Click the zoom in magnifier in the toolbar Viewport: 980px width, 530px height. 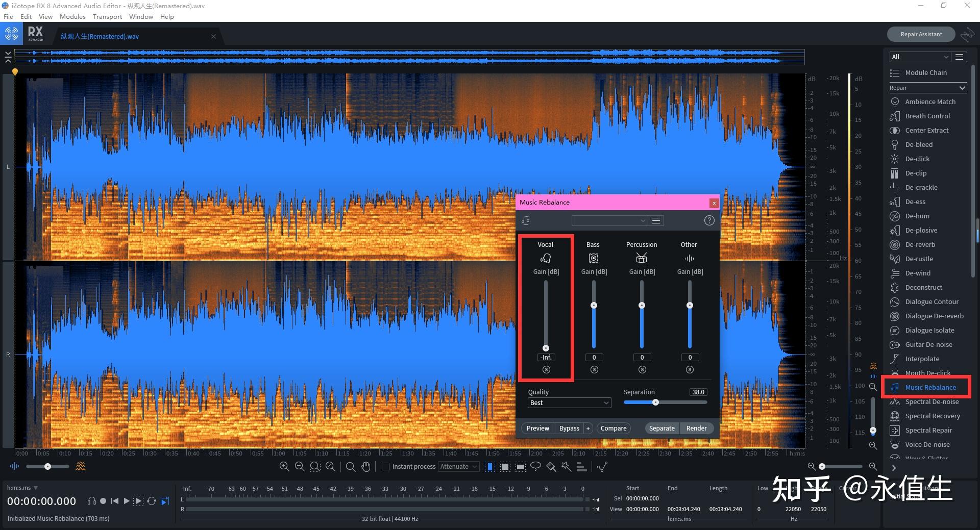point(284,467)
